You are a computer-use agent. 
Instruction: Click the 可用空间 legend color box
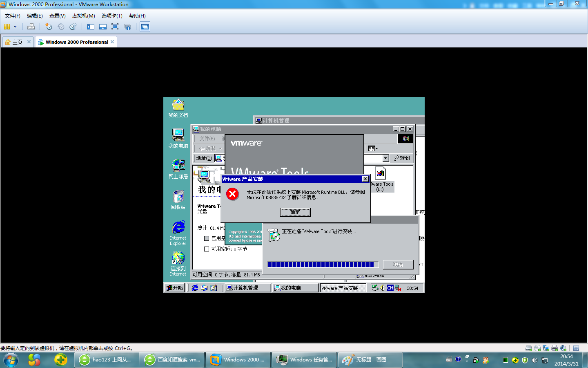(x=207, y=249)
